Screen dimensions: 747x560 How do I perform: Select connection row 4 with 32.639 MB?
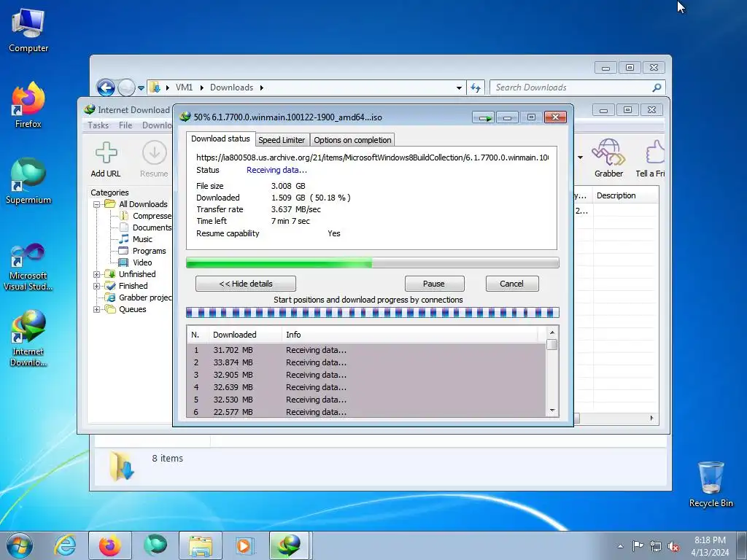coord(366,387)
